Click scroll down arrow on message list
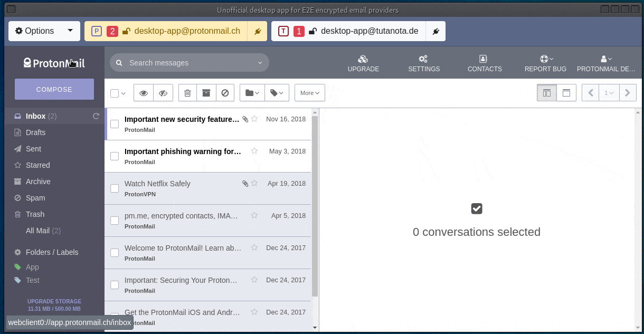This screenshot has width=644, height=334. pos(315,328)
